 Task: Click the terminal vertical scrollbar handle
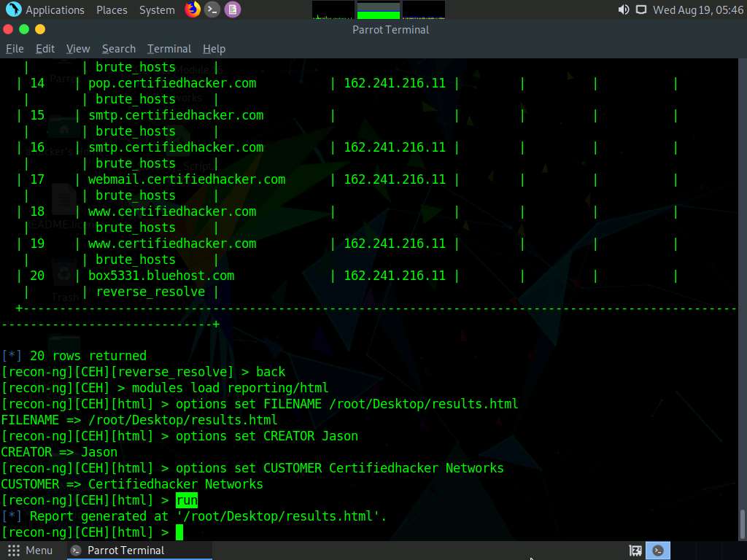742,524
